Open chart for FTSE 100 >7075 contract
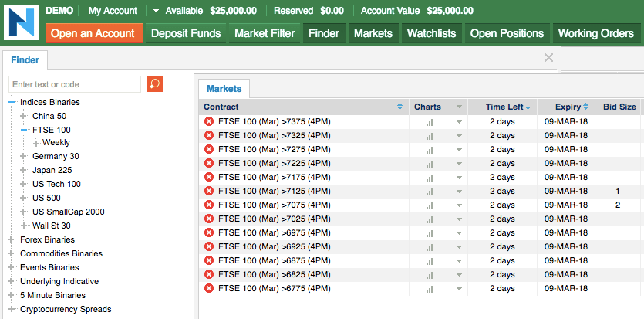644x319 pixels. coord(430,205)
